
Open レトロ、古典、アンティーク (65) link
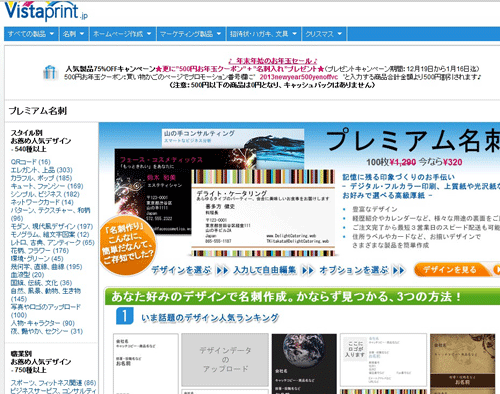click(x=53, y=243)
